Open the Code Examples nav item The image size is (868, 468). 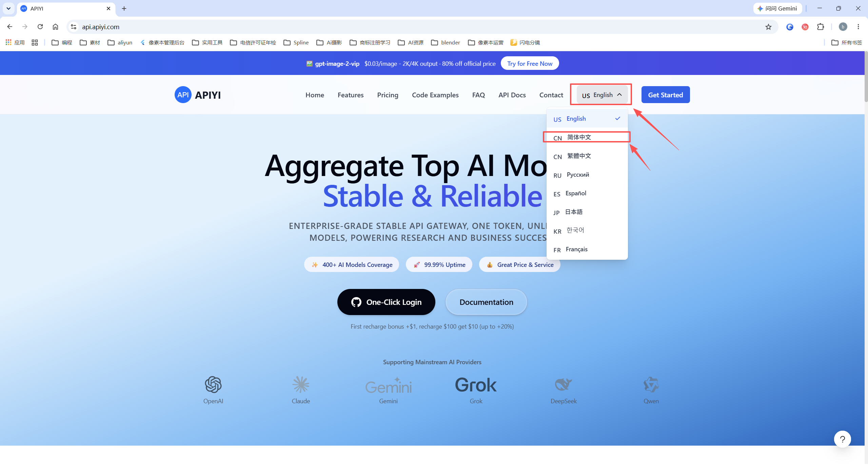(x=435, y=95)
